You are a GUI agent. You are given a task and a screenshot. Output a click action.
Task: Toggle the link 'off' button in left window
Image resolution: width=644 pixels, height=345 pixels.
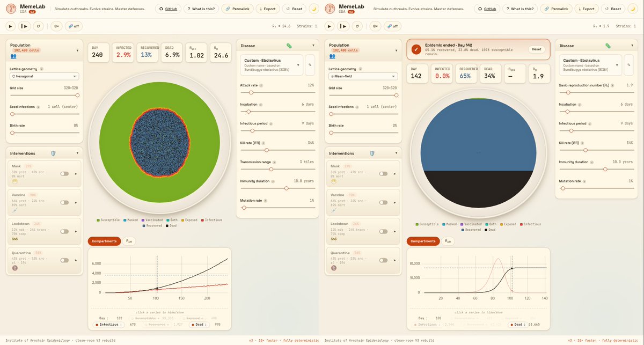(73, 26)
